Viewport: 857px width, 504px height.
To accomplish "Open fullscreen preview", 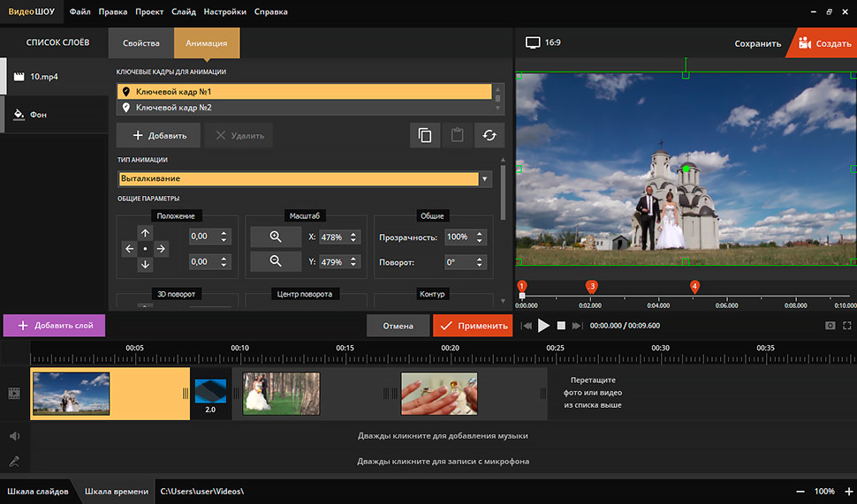I will tap(847, 326).
